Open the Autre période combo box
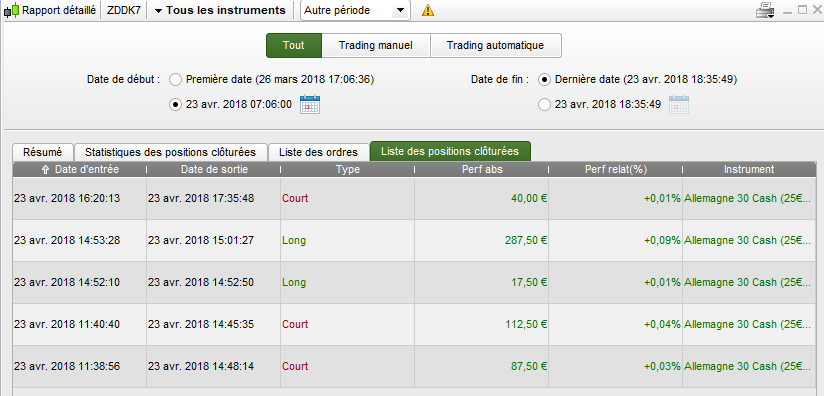 tap(355, 10)
